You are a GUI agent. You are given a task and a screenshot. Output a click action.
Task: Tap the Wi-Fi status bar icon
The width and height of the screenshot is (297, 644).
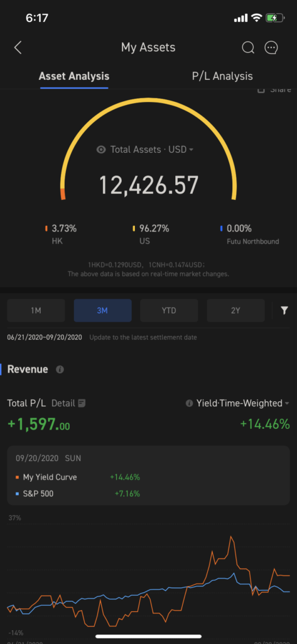[x=257, y=18]
